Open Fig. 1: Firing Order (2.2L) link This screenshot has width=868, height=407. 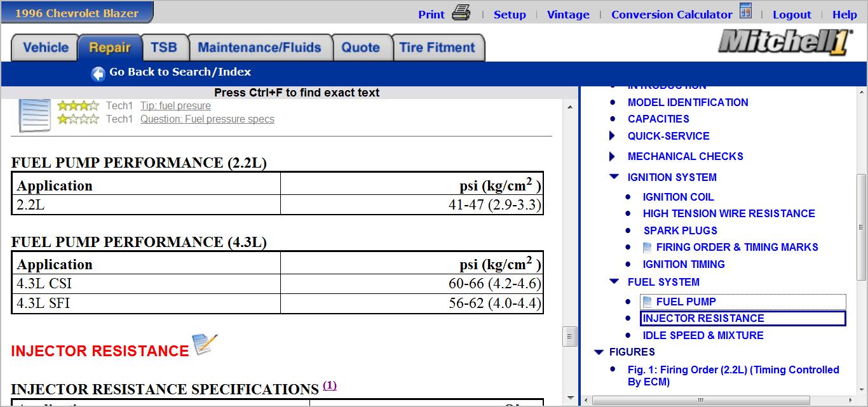733,376
